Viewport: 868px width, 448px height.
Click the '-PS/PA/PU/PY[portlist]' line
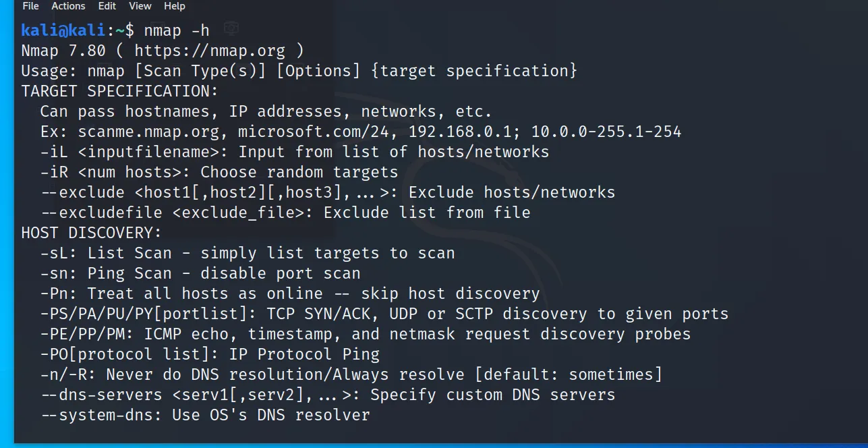click(x=384, y=314)
